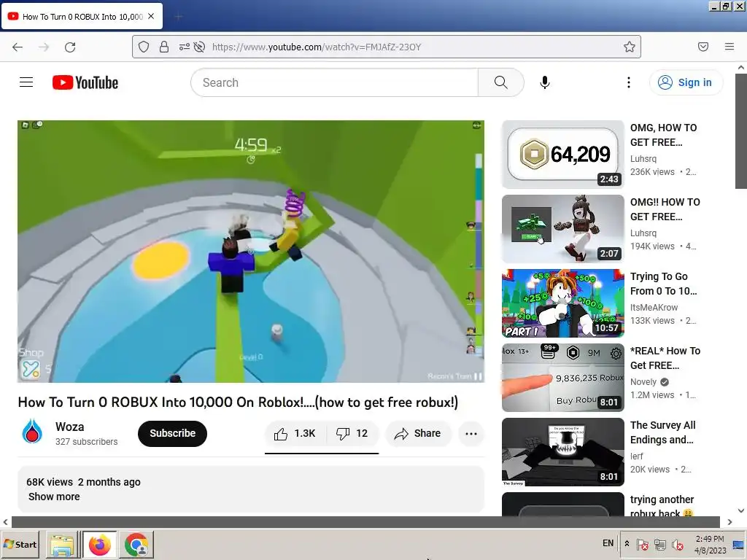
Task: Open The Survey video thumbnail
Action: [562, 451]
